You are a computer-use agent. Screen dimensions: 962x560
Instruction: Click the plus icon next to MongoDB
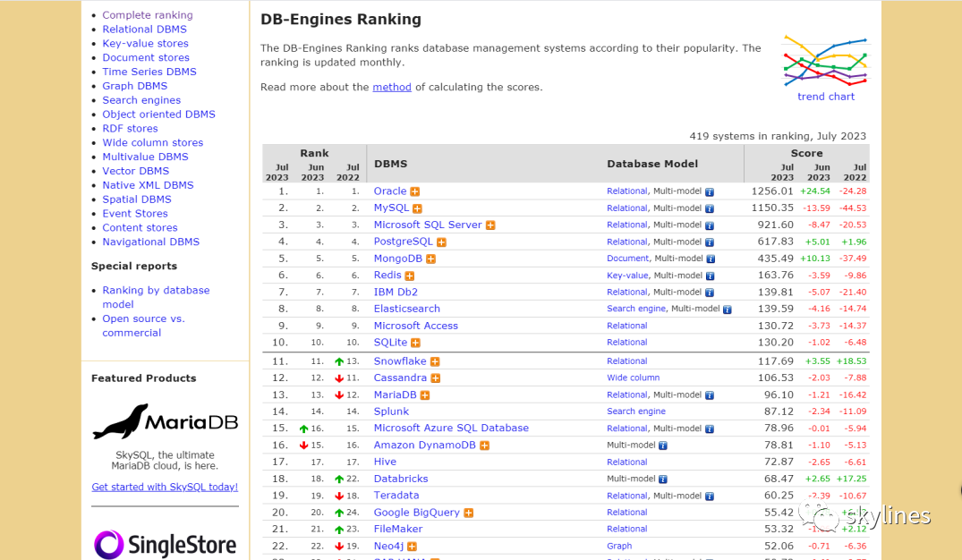[x=430, y=259]
